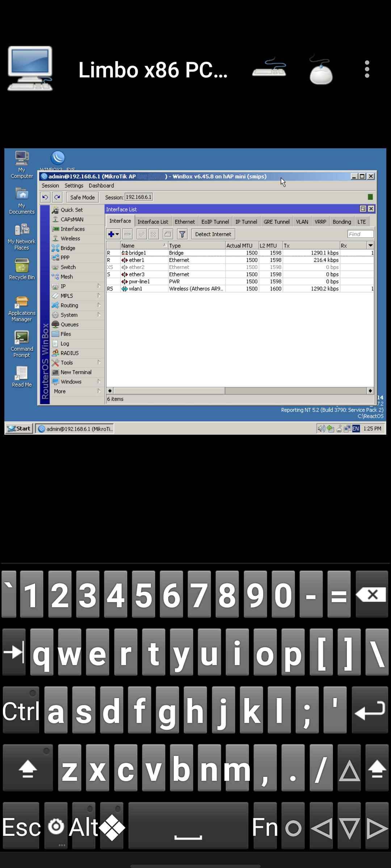
Task: Click the Find input field
Action: [360, 234]
